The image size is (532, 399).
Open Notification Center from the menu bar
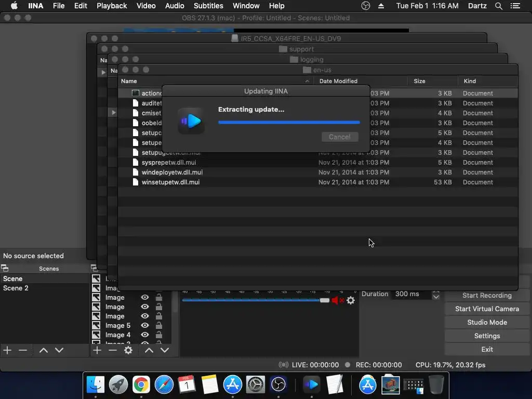click(515, 6)
